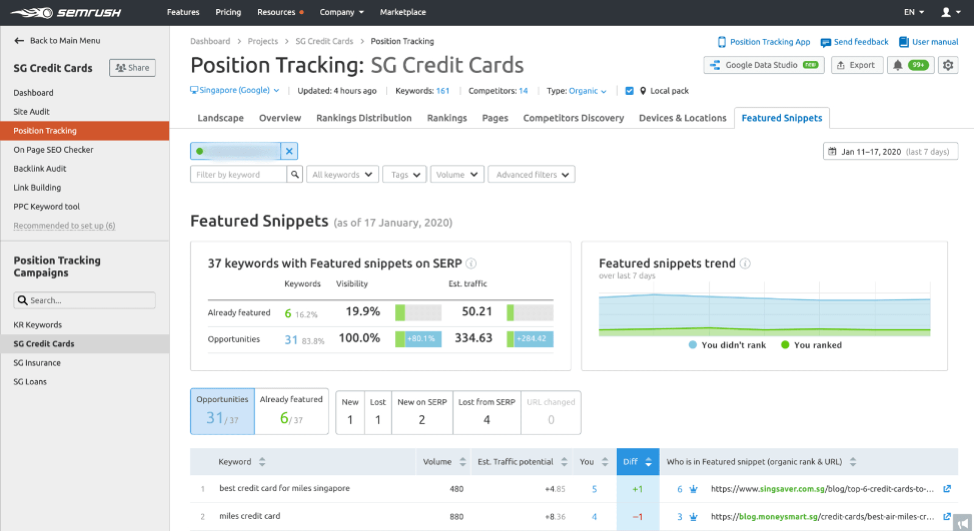Viewport: 974px width, 531px height.
Task: Open the Singapore (Google) location dropdown
Action: 235,90
